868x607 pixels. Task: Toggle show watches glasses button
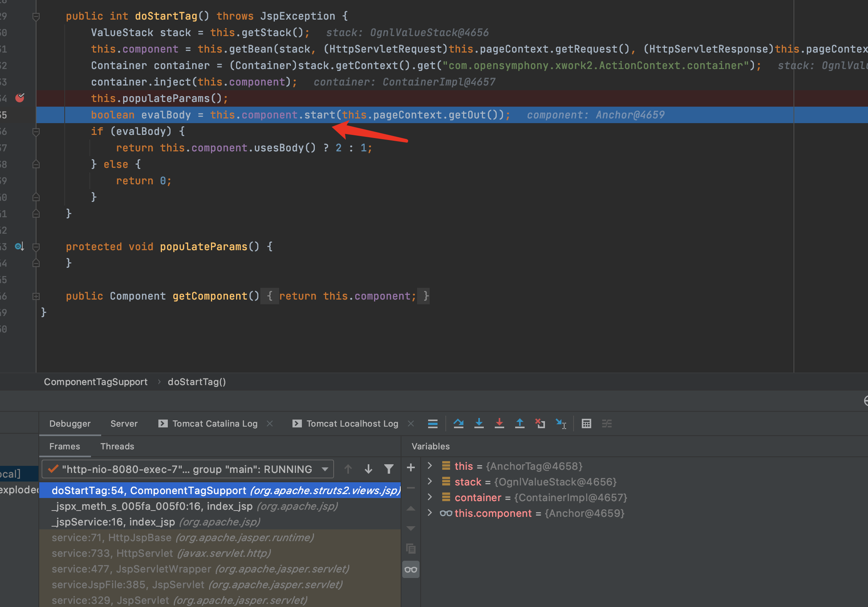point(411,569)
